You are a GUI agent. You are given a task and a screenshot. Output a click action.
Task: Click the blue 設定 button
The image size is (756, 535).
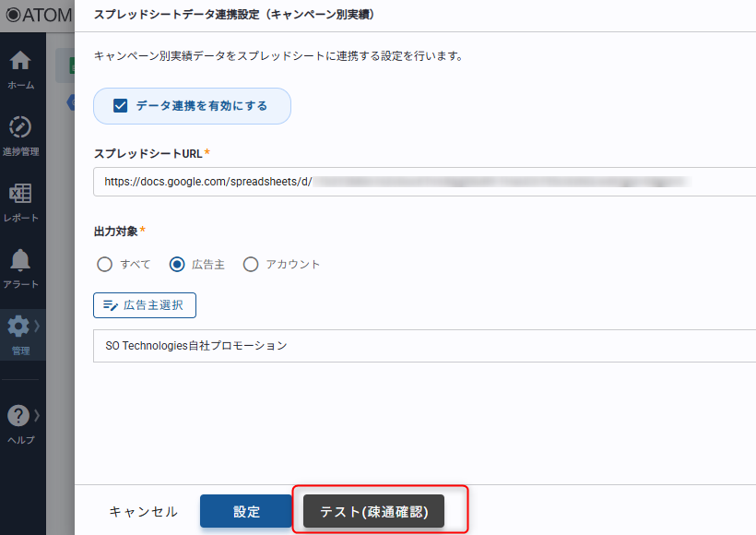246,512
